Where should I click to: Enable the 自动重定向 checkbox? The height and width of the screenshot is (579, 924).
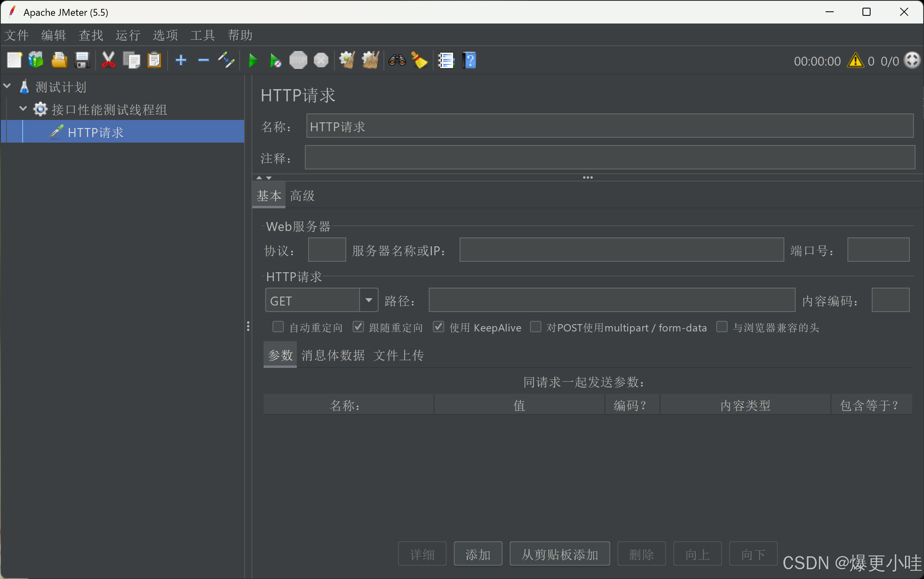coord(278,327)
